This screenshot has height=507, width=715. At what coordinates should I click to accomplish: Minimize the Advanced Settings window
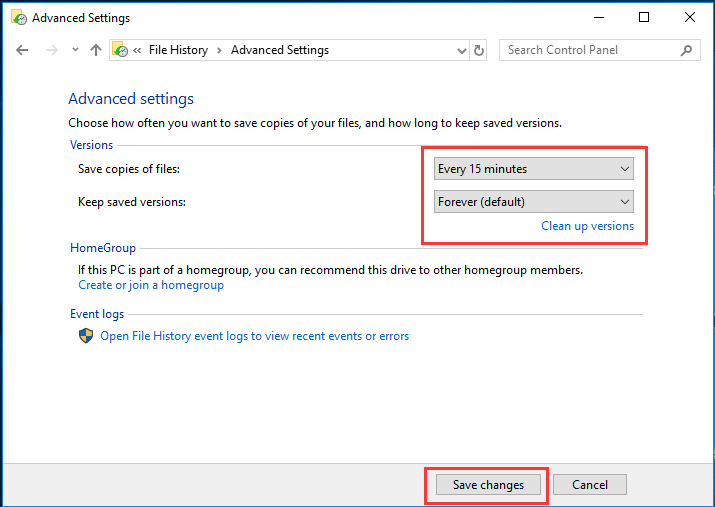pos(599,17)
